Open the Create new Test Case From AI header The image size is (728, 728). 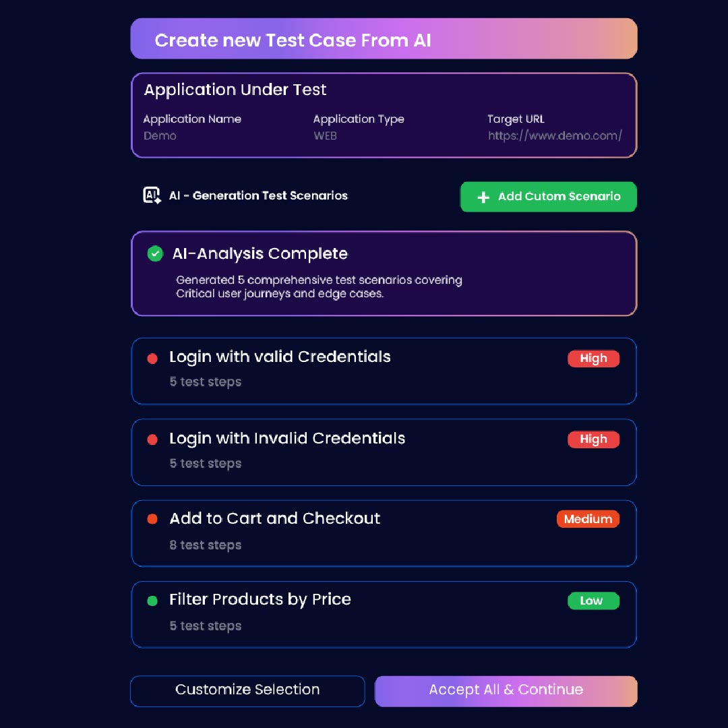coord(384,38)
